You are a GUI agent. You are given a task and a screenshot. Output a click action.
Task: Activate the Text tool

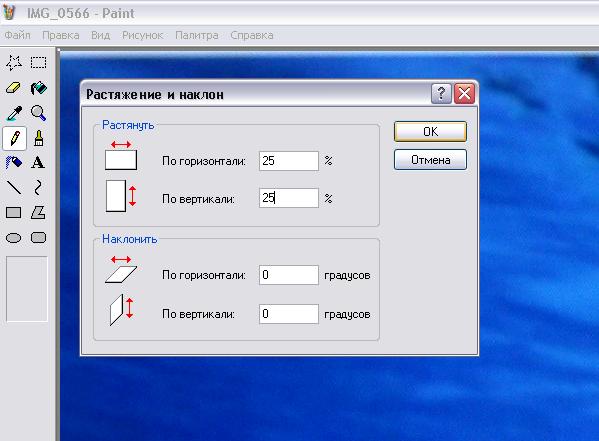pos(39,163)
